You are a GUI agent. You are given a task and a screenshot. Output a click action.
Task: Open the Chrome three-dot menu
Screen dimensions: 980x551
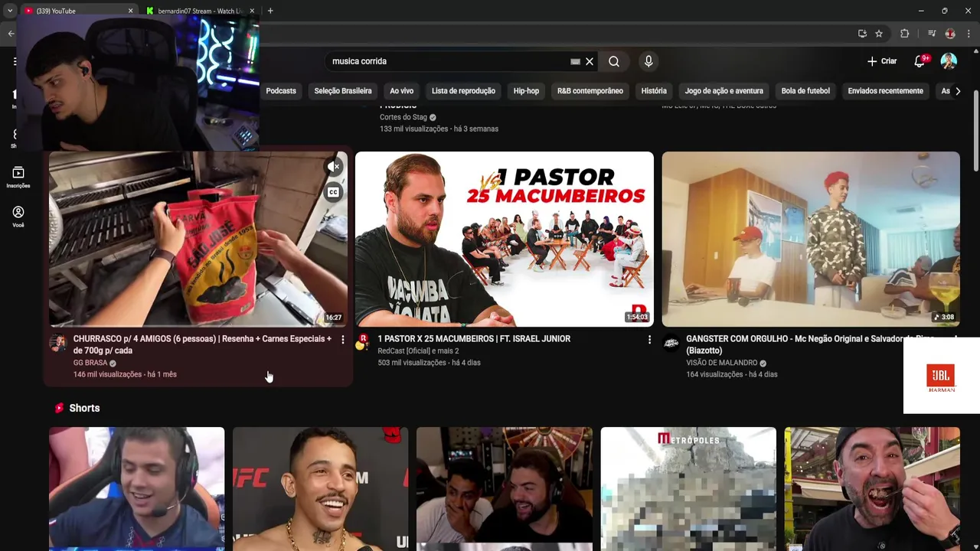coord(969,34)
